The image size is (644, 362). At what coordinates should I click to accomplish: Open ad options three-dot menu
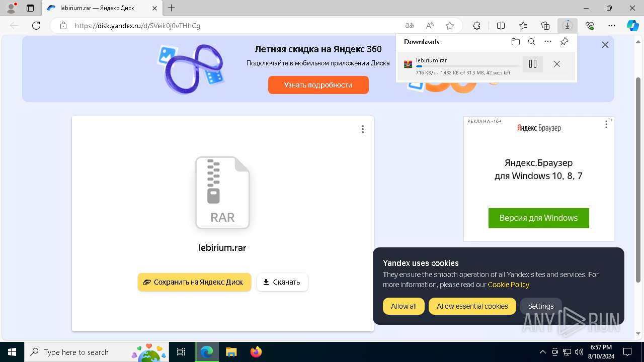[x=606, y=124]
